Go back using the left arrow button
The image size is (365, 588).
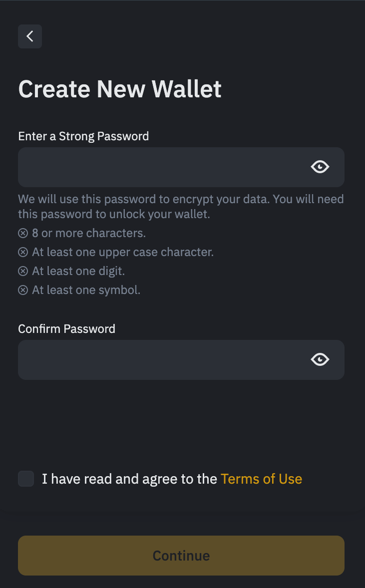(x=30, y=36)
